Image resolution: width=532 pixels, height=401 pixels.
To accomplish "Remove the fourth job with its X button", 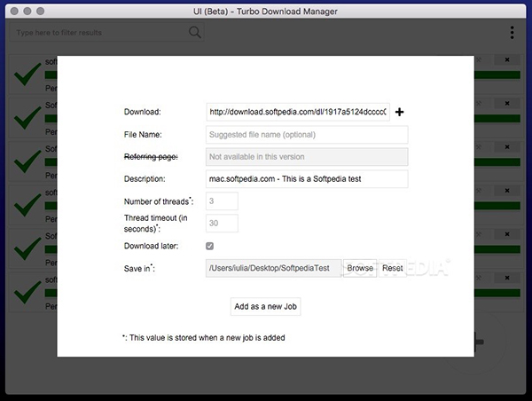I will (507, 191).
